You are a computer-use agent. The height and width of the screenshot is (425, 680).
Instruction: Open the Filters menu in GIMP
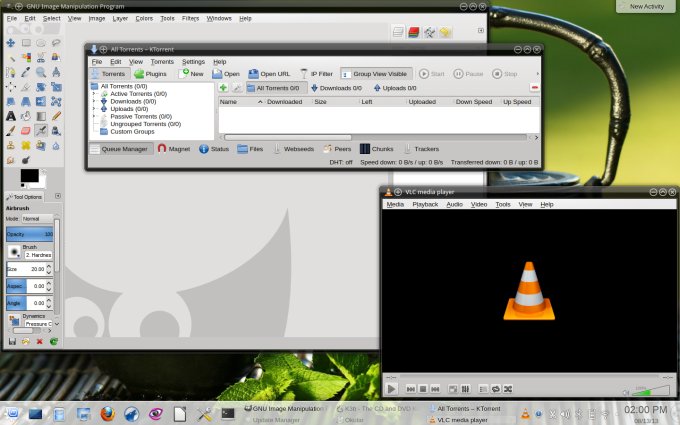(x=190, y=18)
